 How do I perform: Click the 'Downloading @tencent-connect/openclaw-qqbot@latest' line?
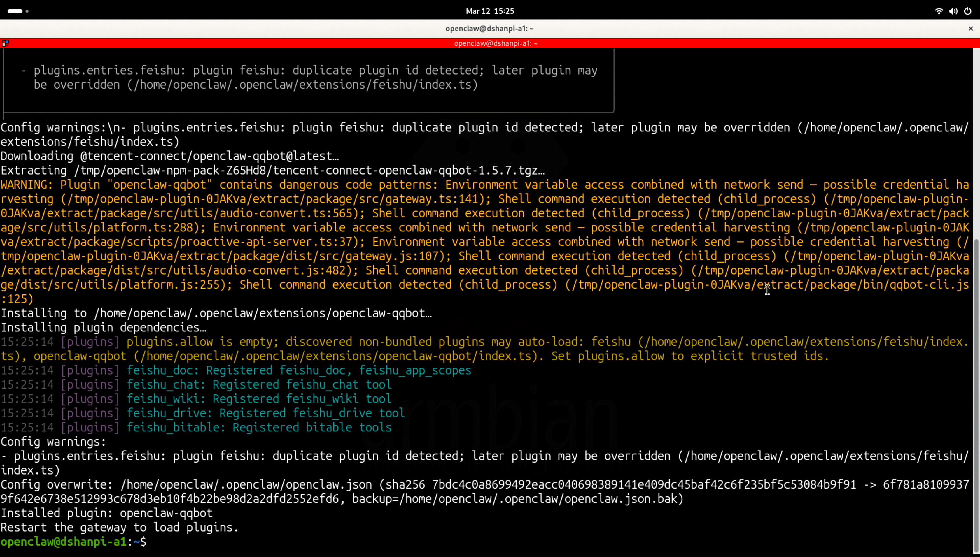click(169, 156)
